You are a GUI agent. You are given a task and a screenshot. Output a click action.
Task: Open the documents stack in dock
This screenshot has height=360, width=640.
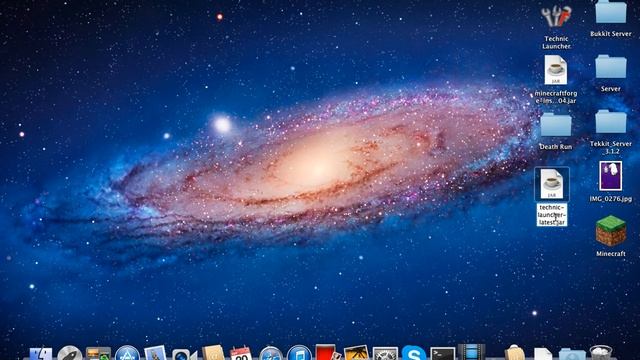click(x=543, y=354)
